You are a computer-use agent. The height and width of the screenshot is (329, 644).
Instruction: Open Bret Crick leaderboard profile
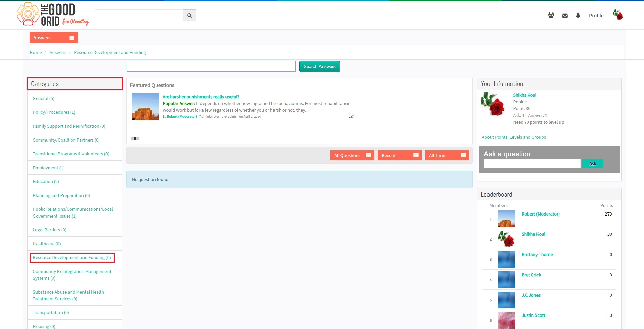pyautogui.click(x=531, y=275)
